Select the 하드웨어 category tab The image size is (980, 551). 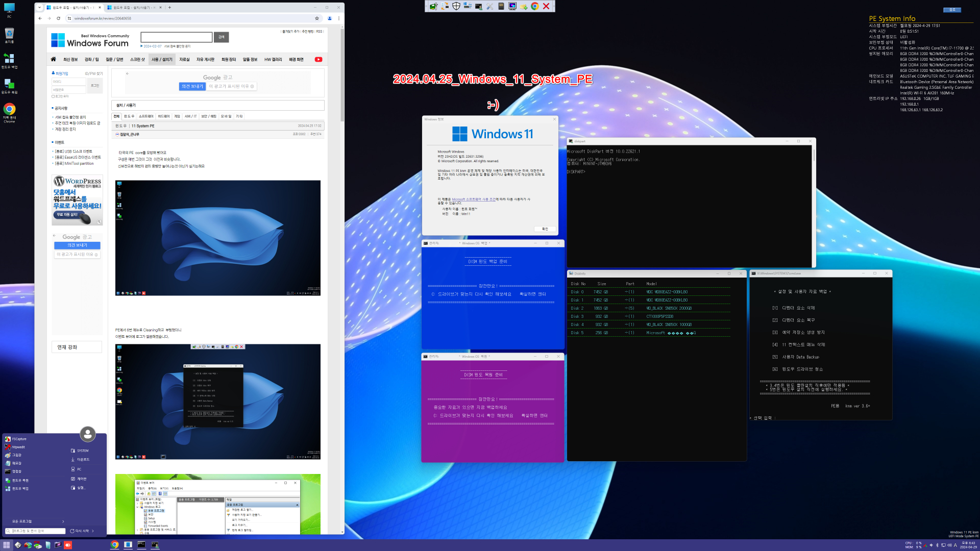[x=163, y=116]
